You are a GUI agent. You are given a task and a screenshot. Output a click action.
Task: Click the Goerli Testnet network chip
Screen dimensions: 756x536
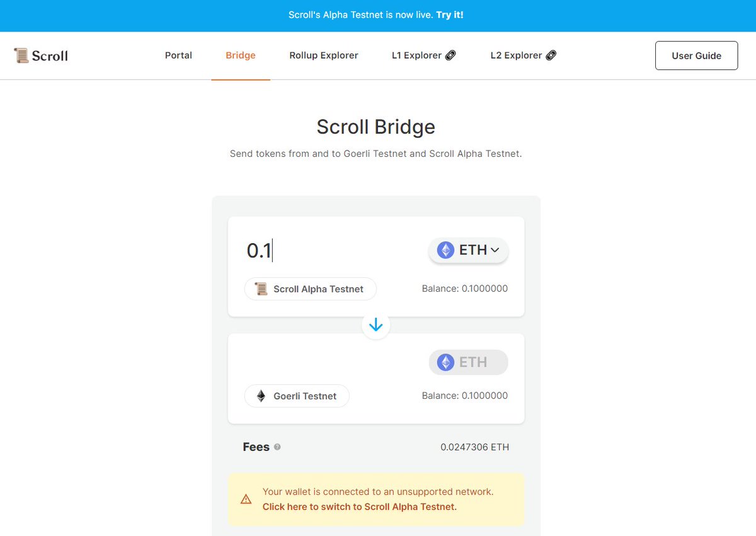click(297, 396)
